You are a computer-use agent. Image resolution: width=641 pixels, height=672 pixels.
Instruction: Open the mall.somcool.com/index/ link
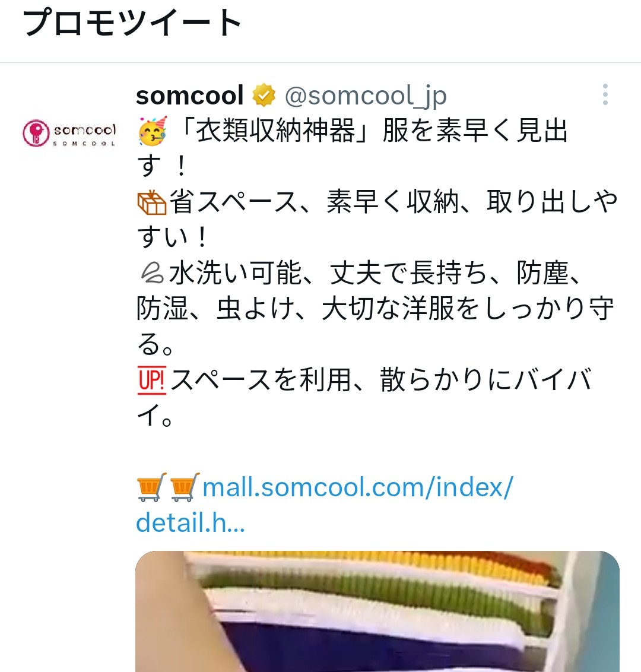coord(358,487)
